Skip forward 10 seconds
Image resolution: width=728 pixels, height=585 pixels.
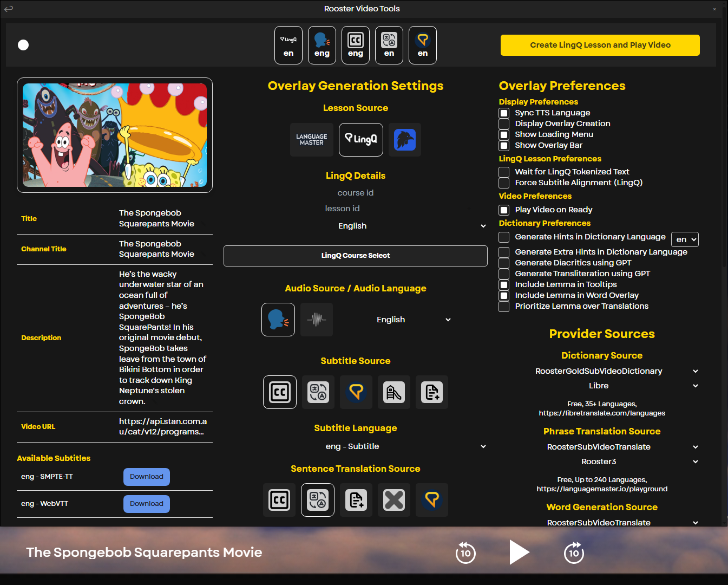point(574,552)
